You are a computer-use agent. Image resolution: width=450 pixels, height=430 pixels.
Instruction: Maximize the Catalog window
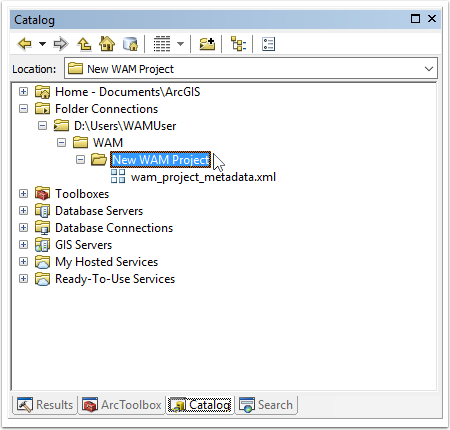415,19
